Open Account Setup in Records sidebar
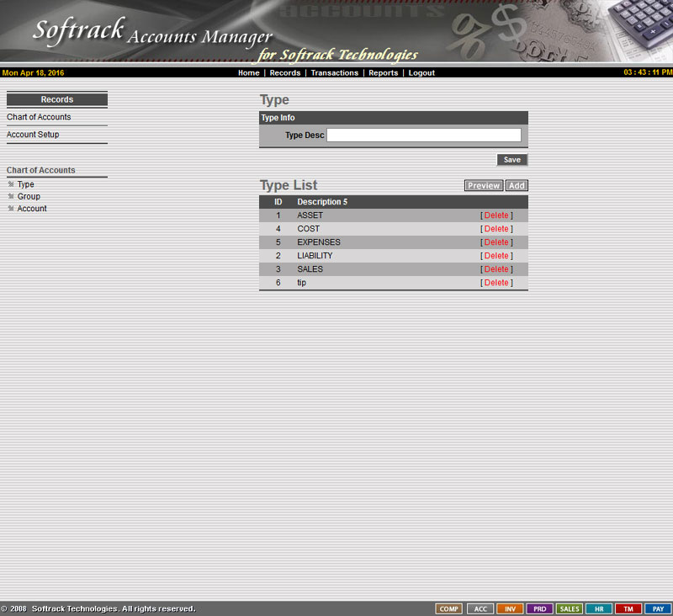 coord(33,135)
